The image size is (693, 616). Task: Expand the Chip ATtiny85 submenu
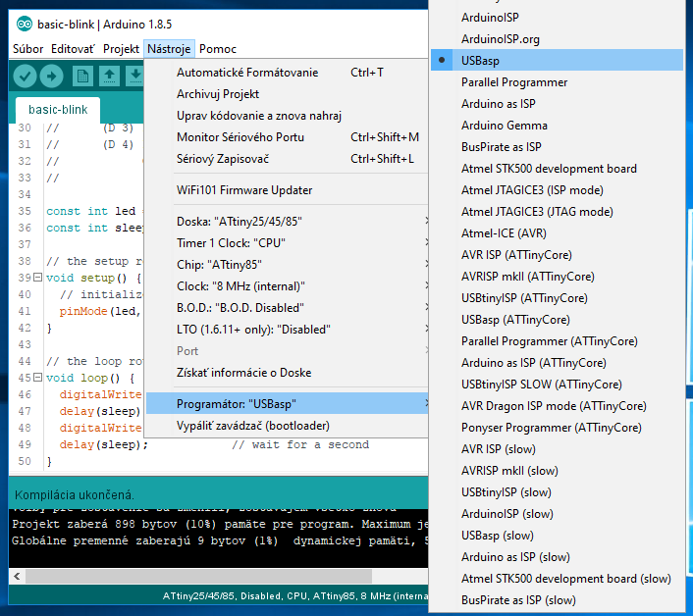287,265
